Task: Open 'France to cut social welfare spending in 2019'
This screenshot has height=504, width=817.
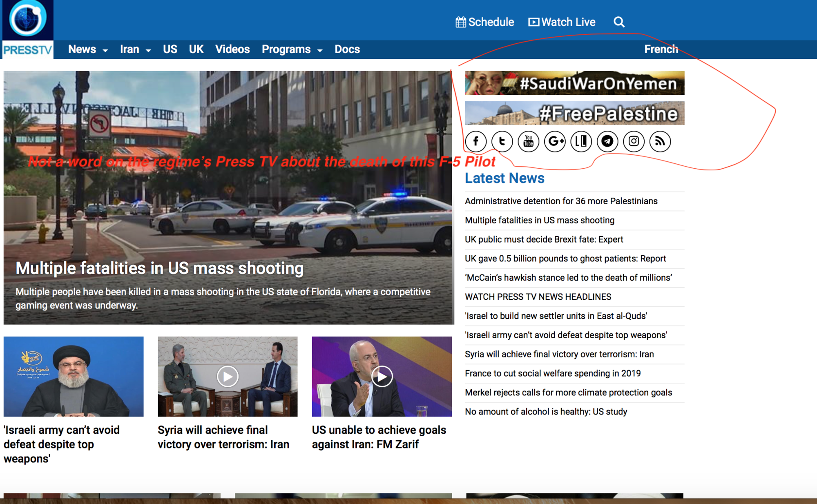Action: pyautogui.click(x=553, y=373)
